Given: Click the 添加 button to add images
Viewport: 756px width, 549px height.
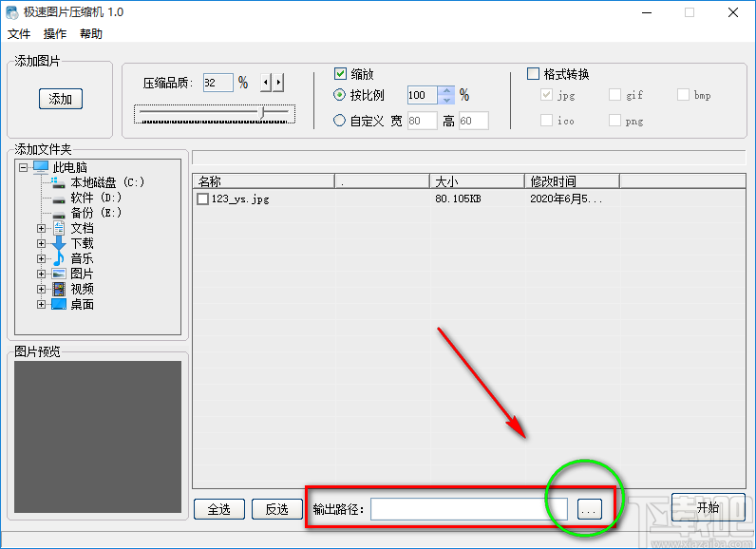Looking at the screenshot, I should pyautogui.click(x=61, y=99).
